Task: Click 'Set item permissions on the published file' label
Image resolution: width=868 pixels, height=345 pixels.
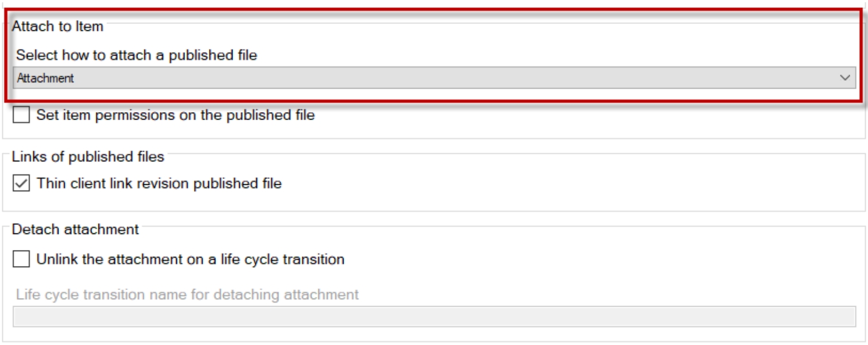Action: pyautogui.click(x=175, y=115)
